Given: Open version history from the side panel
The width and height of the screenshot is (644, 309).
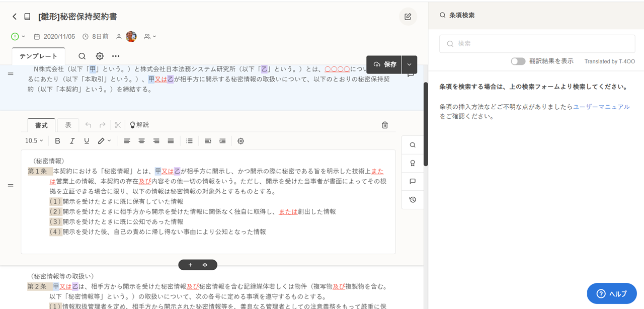Looking at the screenshot, I should click(413, 200).
